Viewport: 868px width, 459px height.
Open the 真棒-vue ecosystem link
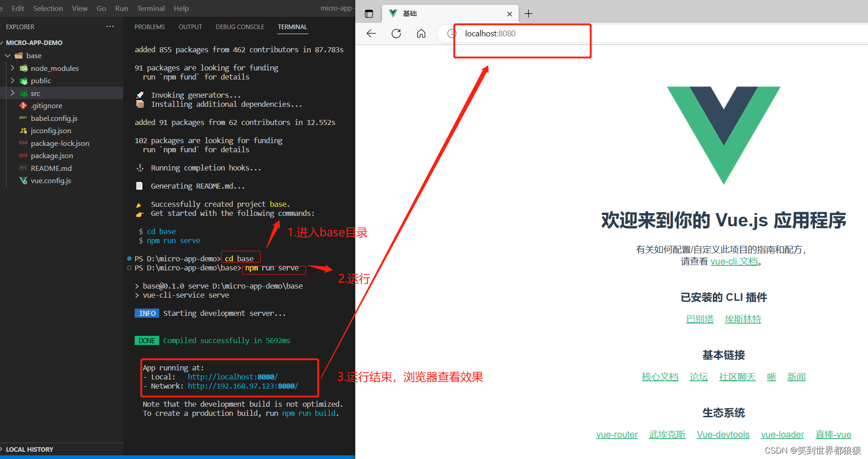click(x=833, y=434)
